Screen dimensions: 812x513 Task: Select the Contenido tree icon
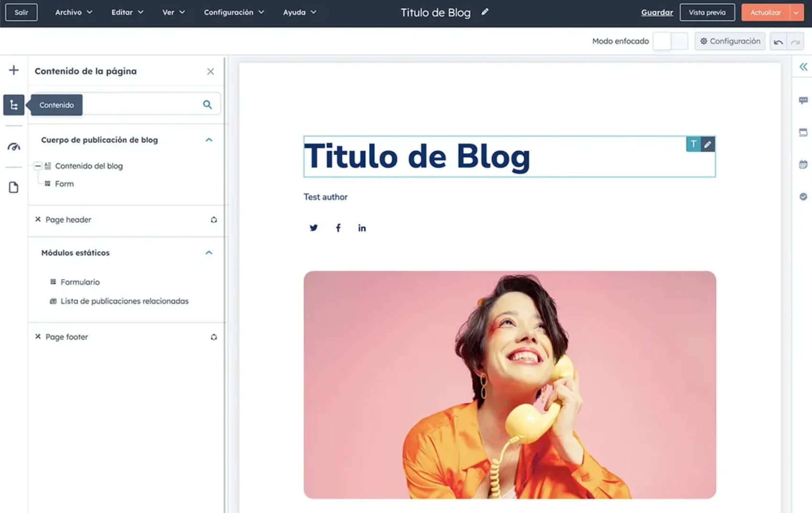click(x=14, y=105)
